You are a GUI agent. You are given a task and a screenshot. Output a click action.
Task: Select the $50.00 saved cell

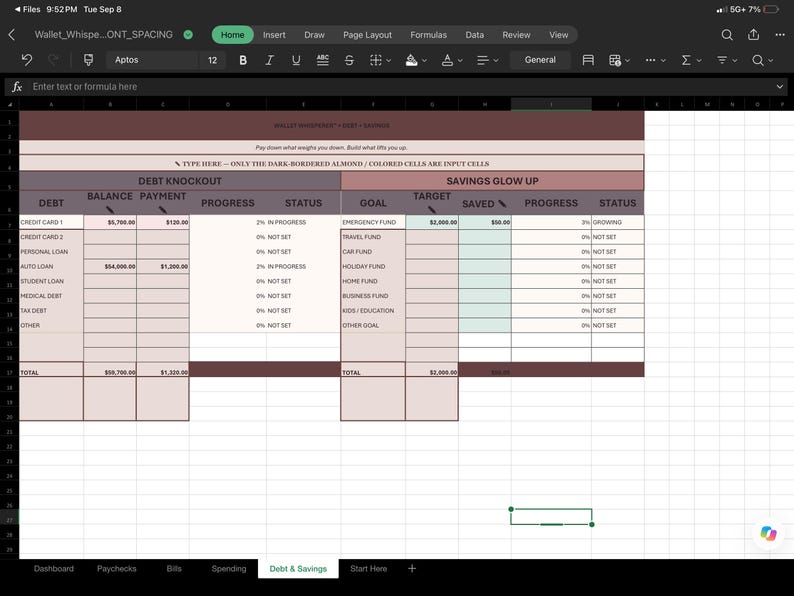(485, 222)
